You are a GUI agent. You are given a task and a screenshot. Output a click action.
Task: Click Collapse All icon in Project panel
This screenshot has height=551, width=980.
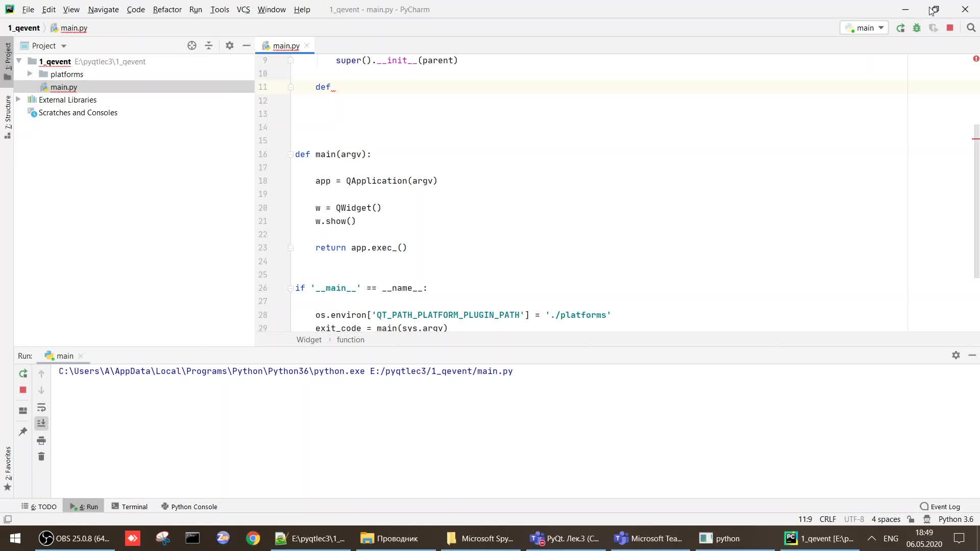(x=209, y=45)
